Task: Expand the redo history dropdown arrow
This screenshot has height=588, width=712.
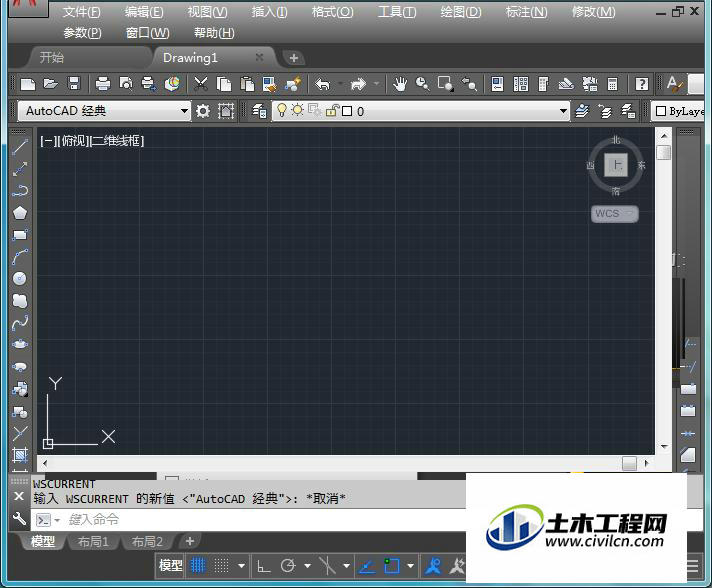Action: pyautogui.click(x=376, y=84)
